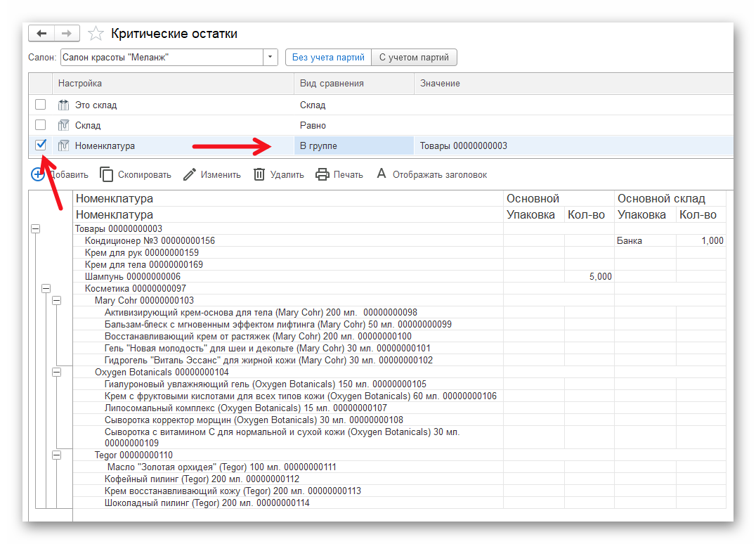Screen dimensions: 756x544
Task: Switch to 'С учетом партий' mode
Action: pos(414,58)
